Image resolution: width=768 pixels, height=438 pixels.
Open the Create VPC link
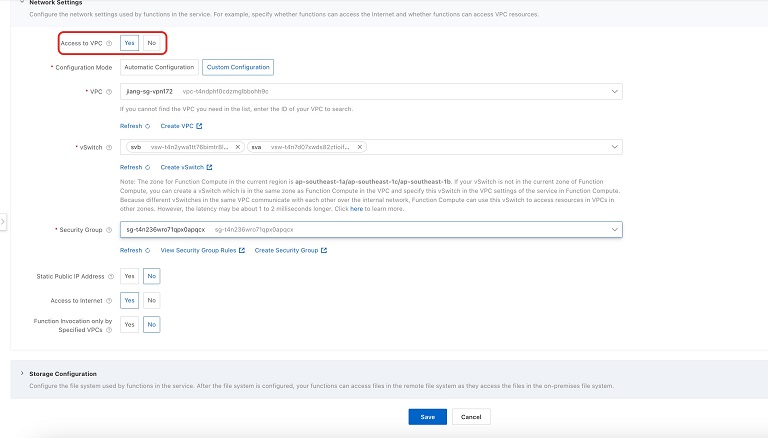click(x=181, y=126)
